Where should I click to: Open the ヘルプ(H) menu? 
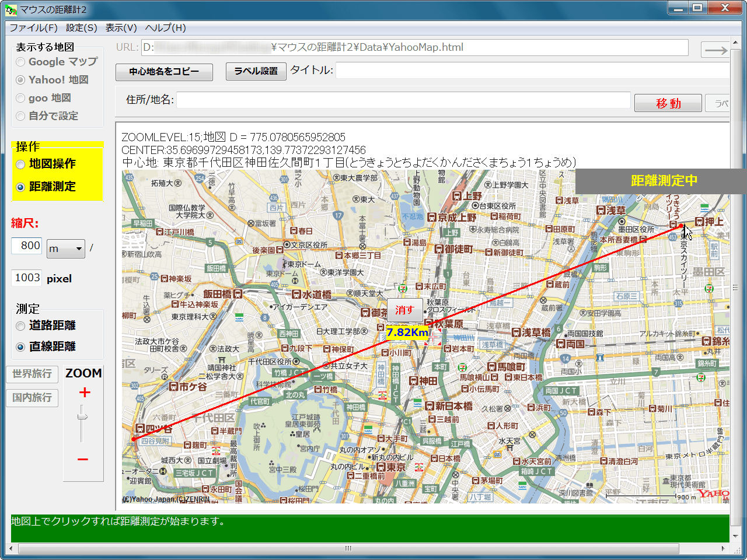coord(165,27)
